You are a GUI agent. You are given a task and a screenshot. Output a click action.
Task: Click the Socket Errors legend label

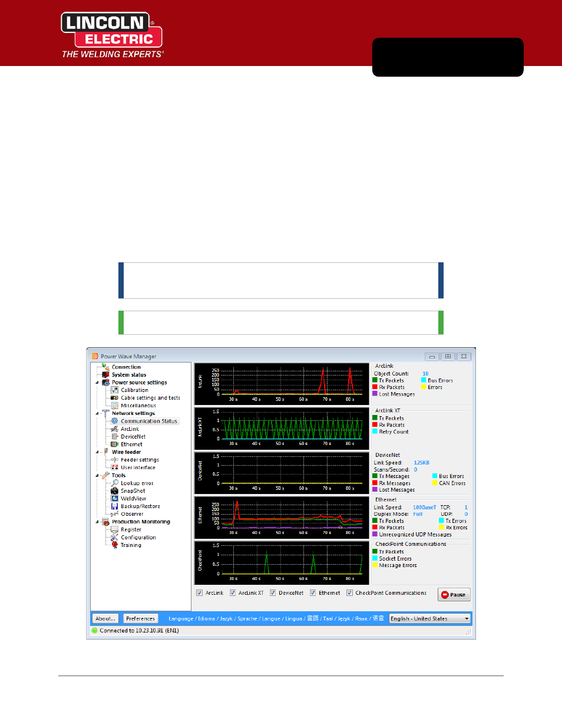coord(395,558)
